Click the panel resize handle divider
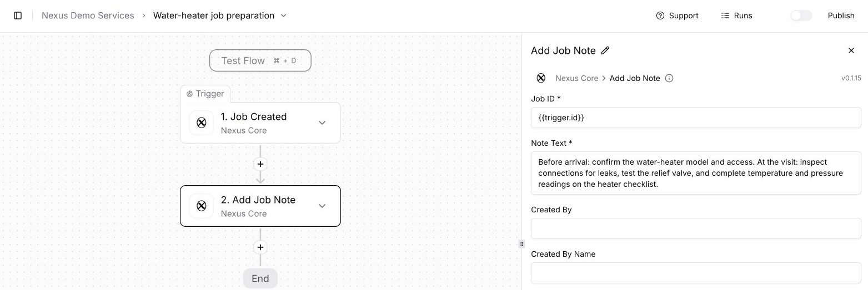868x290 pixels. click(x=521, y=244)
